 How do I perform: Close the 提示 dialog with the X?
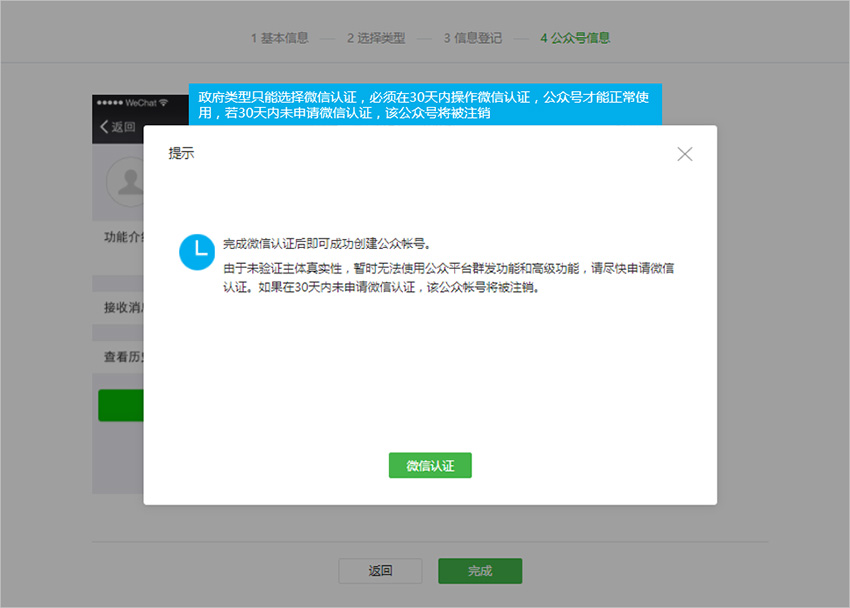tap(684, 154)
